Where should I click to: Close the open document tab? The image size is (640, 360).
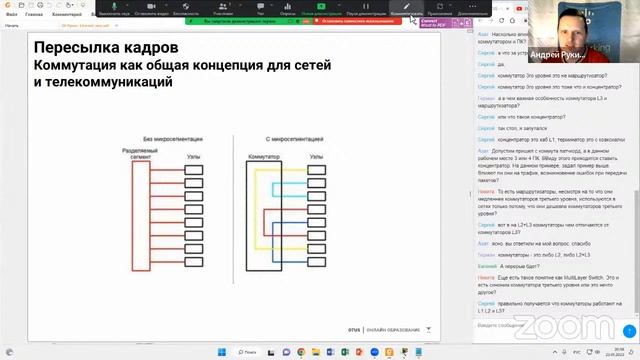[116, 26]
